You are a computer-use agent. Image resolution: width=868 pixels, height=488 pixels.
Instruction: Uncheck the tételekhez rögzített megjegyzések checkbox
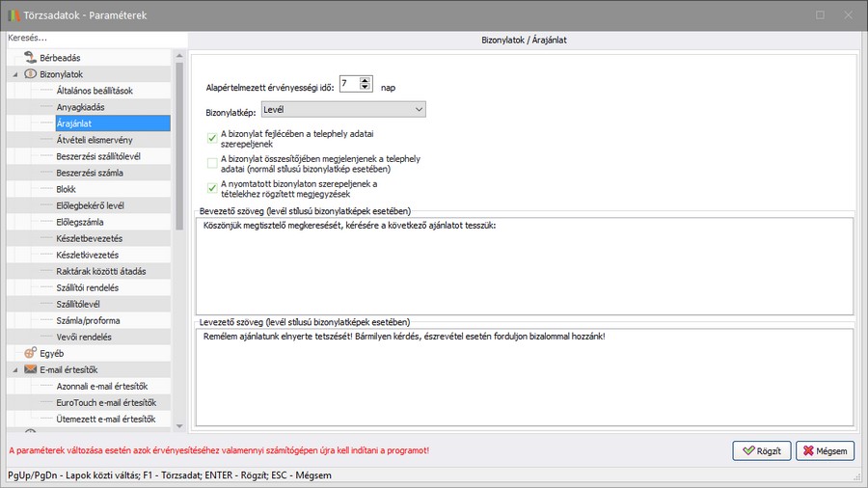(212, 188)
